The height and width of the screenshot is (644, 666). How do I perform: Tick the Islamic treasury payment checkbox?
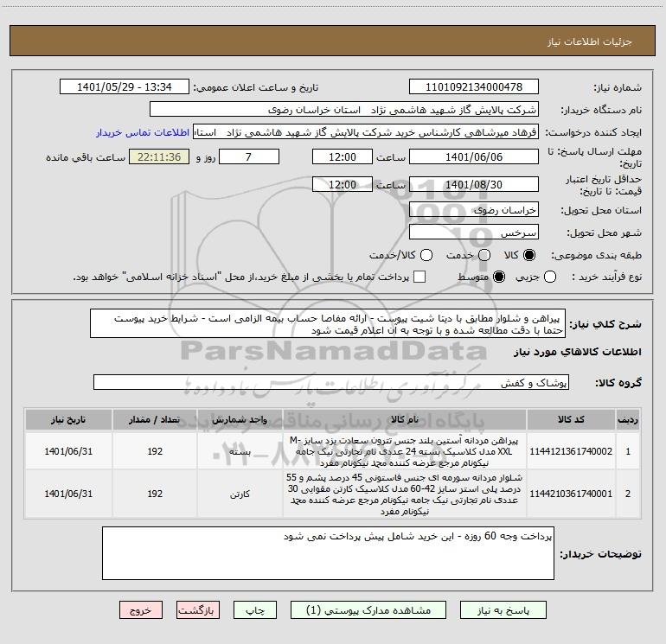pos(419,277)
